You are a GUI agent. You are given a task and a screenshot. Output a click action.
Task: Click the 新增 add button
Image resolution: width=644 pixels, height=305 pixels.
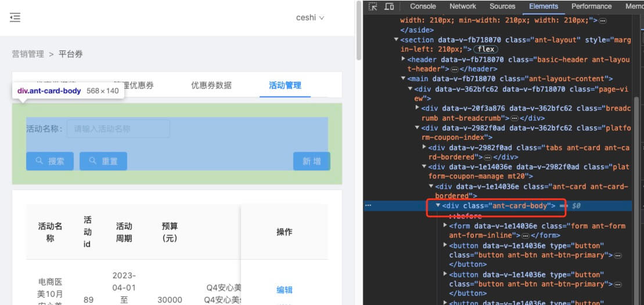click(x=311, y=161)
